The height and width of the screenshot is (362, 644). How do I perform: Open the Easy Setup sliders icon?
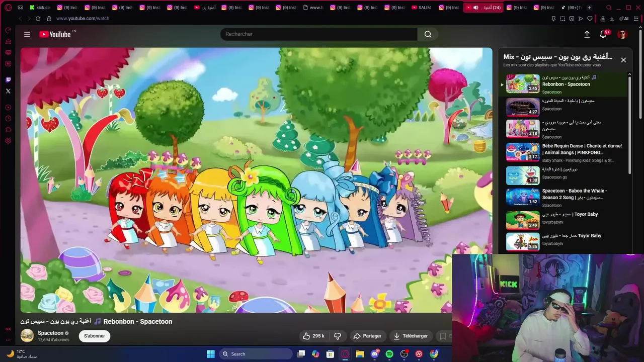[x=636, y=19]
